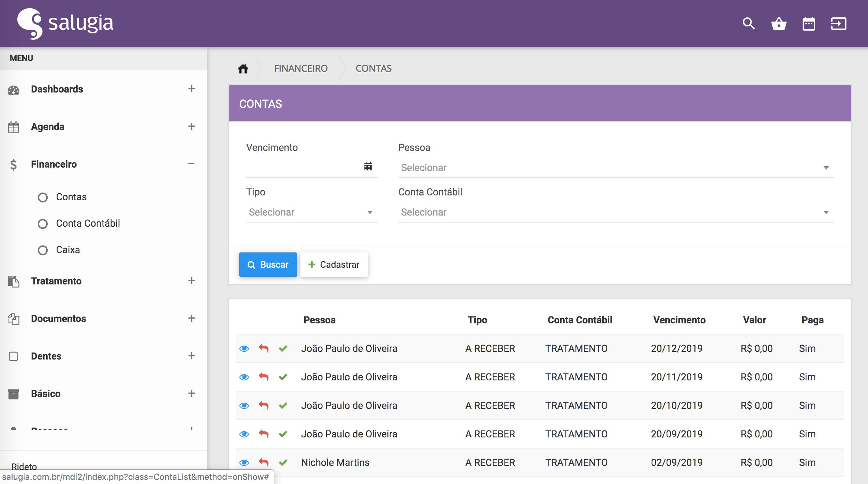This screenshot has height=484, width=868.
Task: Click the Básico archive box icon
Action: tap(14, 394)
